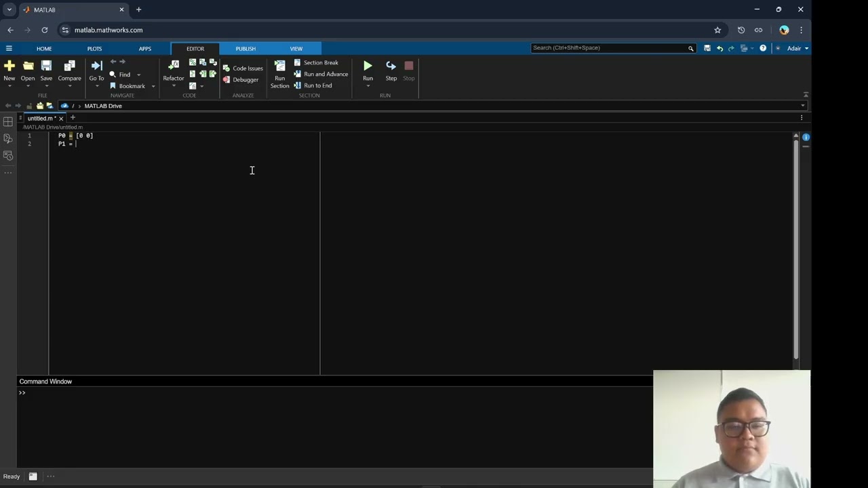The height and width of the screenshot is (488, 868).
Task: Insert a Section Break
Action: coord(316,62)
